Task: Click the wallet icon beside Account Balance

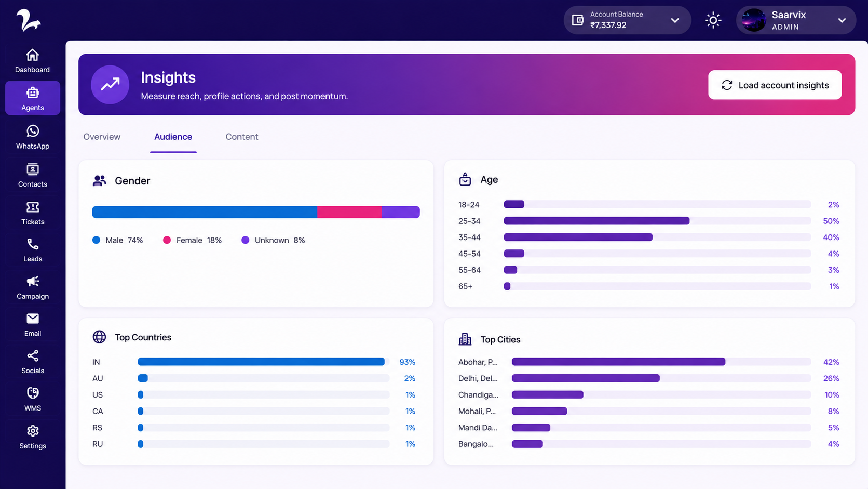Action: click(578, 20)
